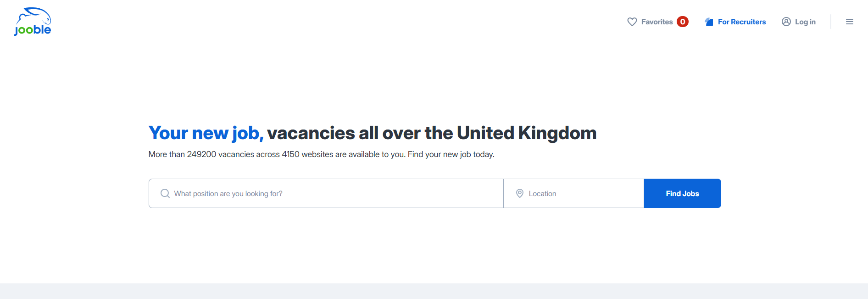Focus the Location input field
Image resolution: width=868 pixels, height=299 pixels.
click(583, 193)
